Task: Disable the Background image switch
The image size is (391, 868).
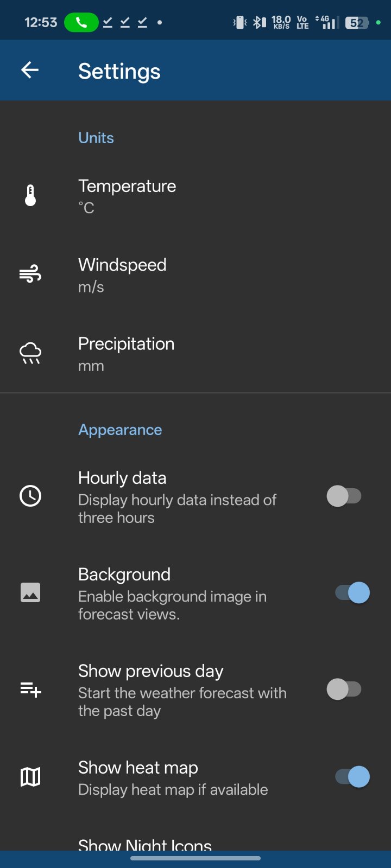Action: click(352, 592)
